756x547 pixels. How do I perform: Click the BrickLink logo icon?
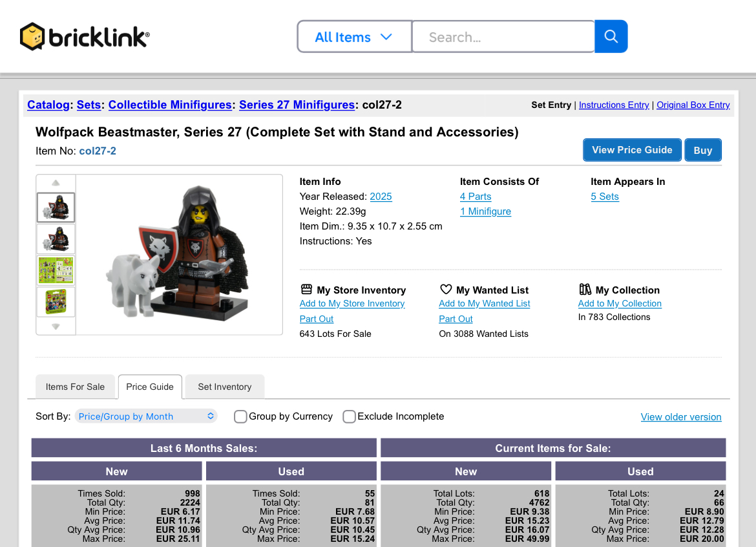point(32,37)
